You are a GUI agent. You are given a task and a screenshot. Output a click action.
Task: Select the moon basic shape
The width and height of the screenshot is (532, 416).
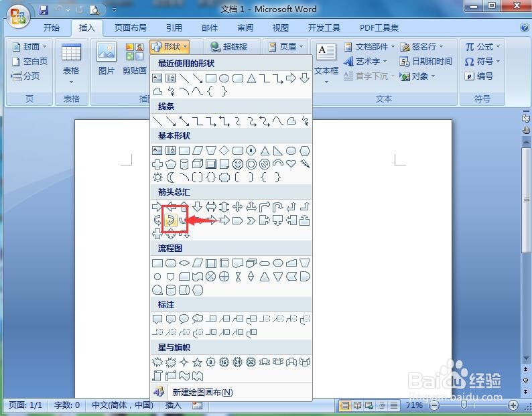click(170, 177)
